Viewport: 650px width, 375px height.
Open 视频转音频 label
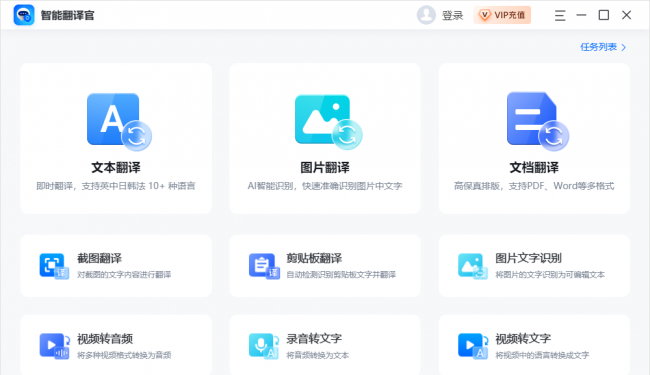105,339
